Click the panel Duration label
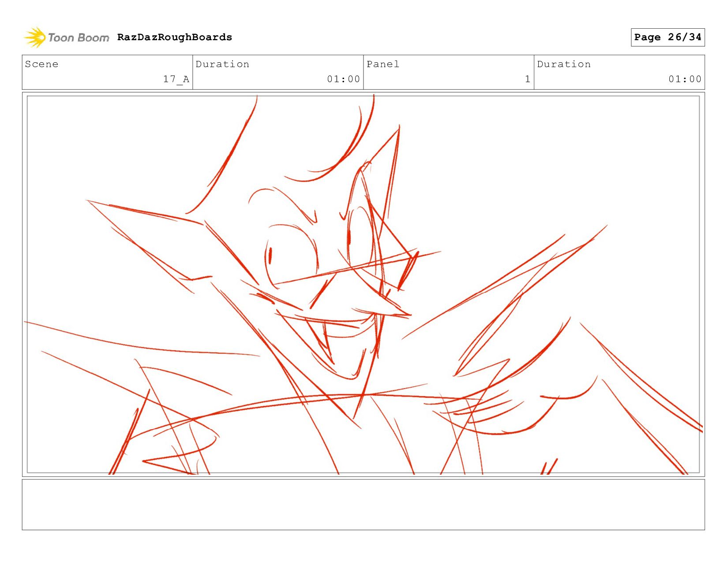The width and height of the screenshot is (728, 563). tap(564, 64)
